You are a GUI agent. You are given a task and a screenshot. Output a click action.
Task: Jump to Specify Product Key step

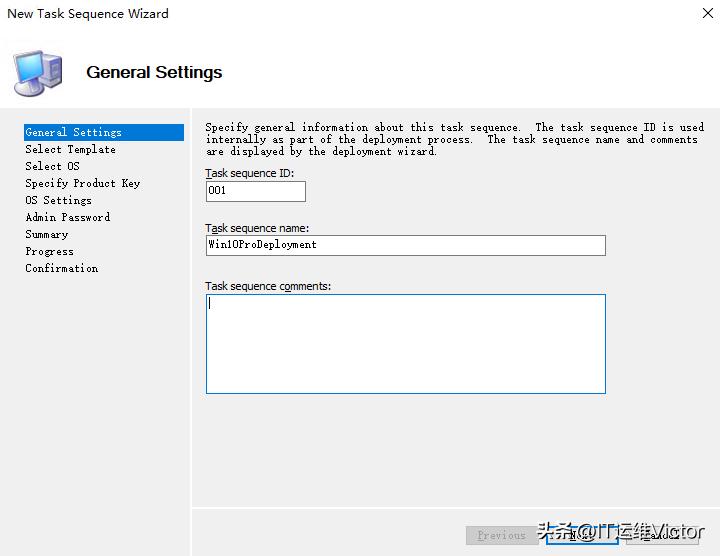tap(82, 183)
